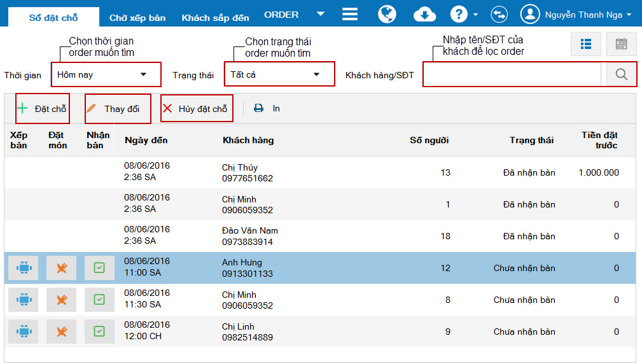
Task: Open the hamburger menu icon
Action: (x=350, y=15)
